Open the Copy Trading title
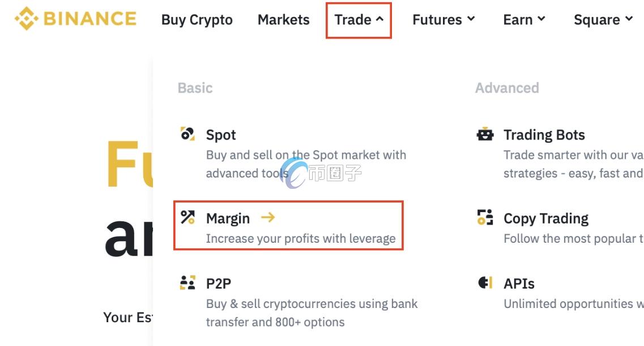Viewport: 644px width, 346px height. coord(546,218)
